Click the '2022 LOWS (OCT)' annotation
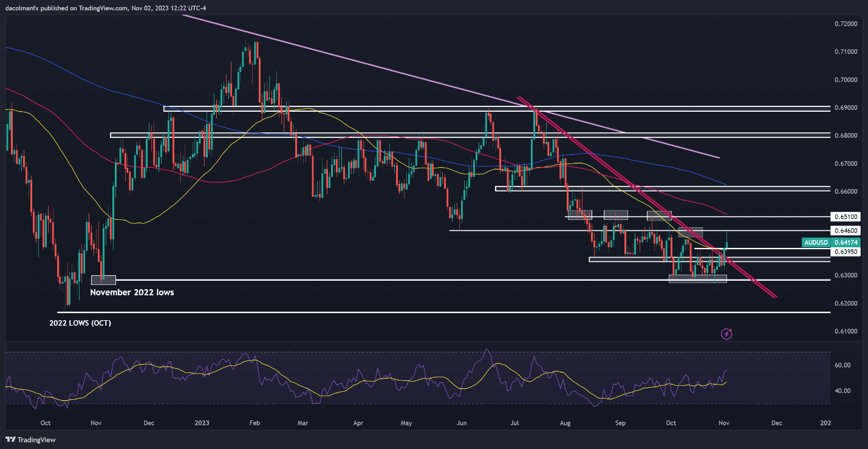The width and height of the screenshot is (868, 449). pos(80,324)
